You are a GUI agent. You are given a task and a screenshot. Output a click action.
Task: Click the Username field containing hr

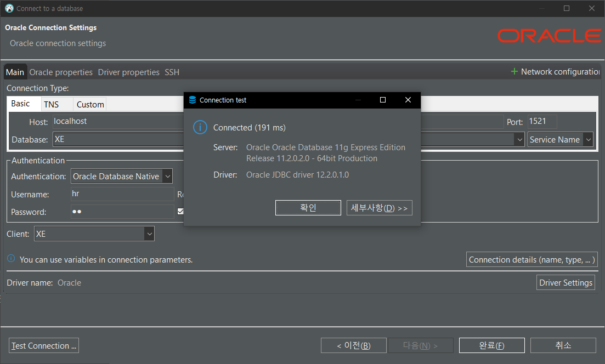coord(122,194)
